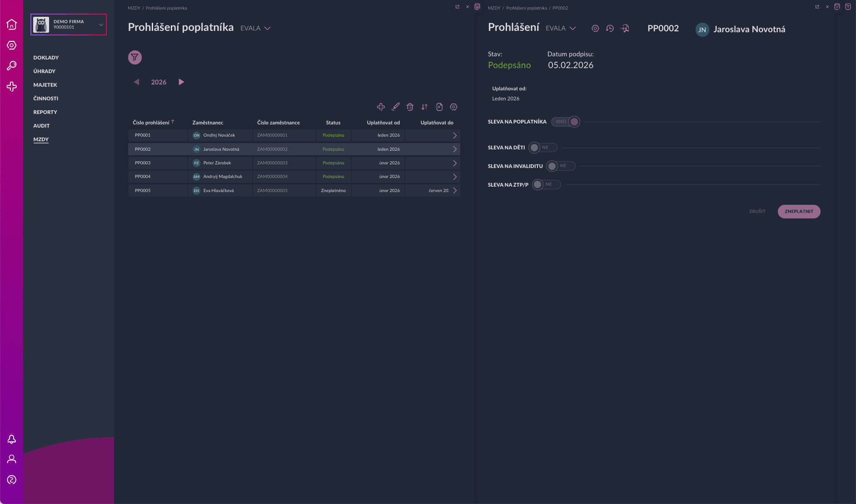This screenshot has width=856, height=504.
Task: Go to previous year before 2026
Action: 136,82
